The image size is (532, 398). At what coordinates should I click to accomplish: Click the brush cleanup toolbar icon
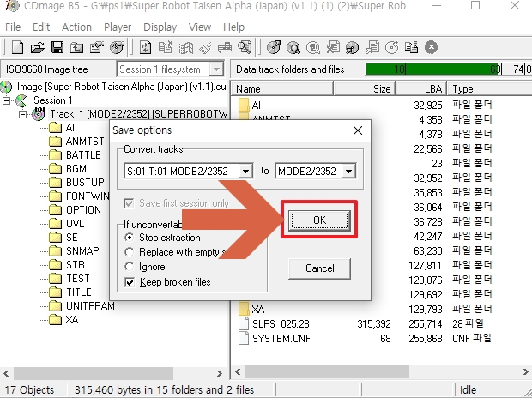point(205,47)
